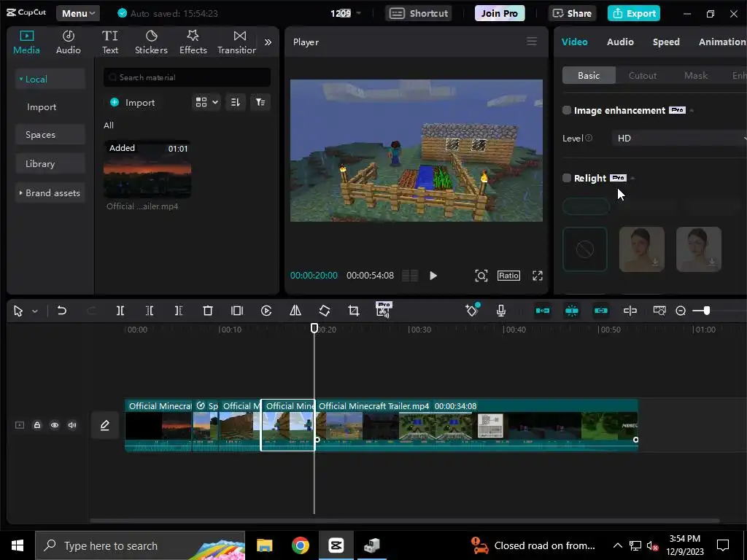Open the grid view options dropdown

tap(206, 102)
